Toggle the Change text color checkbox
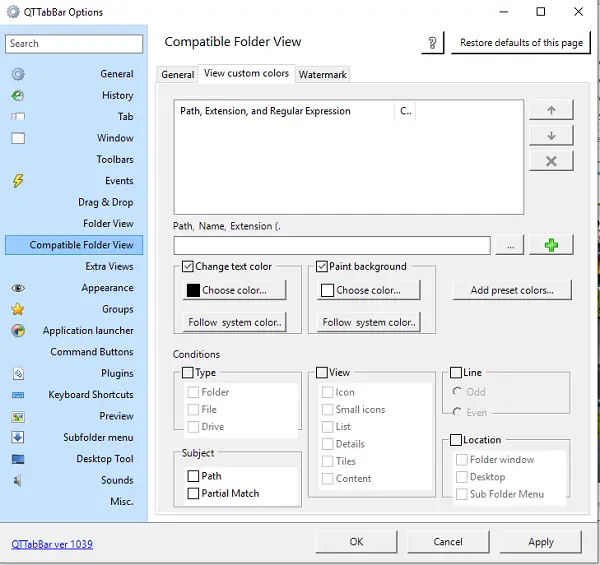Image resolution: width=600 pixels, height=565 pixels. click(x=188, y=266)
